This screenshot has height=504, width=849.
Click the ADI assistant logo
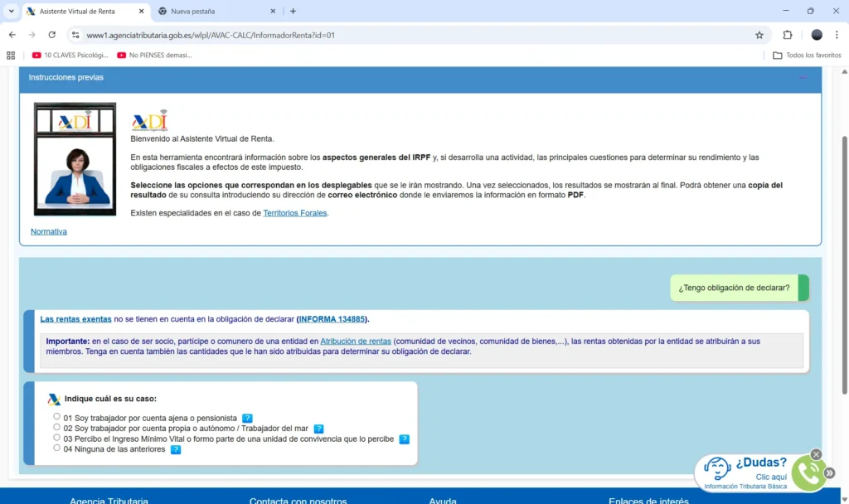[148, 119]
